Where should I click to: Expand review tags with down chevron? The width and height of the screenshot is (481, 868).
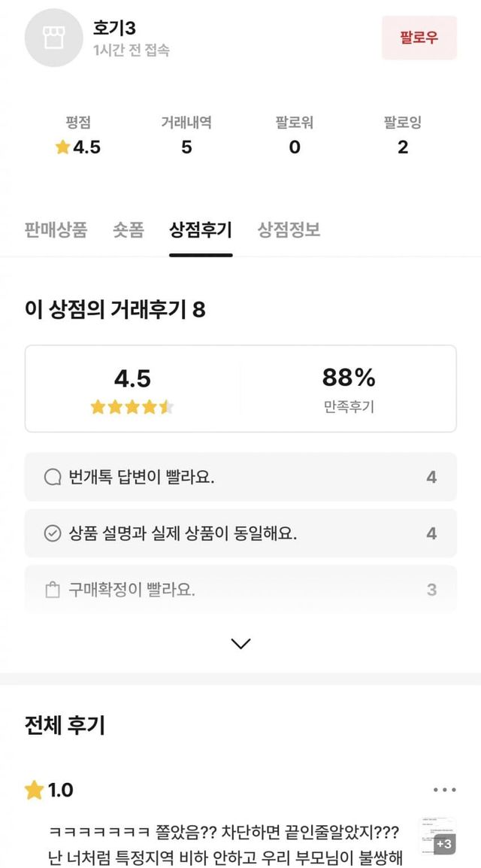tap(240, 644)
